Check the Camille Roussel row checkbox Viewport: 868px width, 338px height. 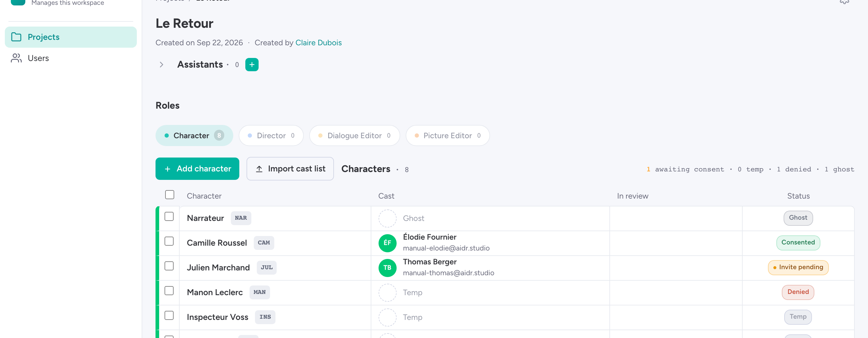click(169, 241)
